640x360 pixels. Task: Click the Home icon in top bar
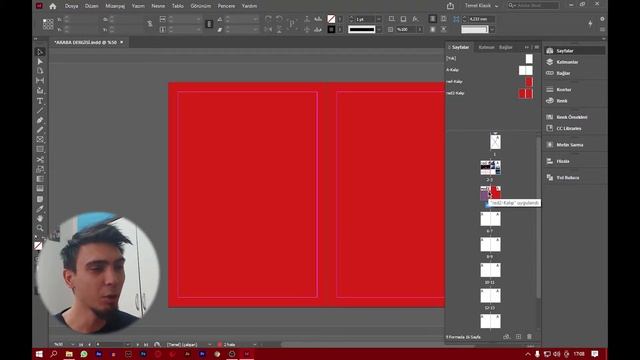click(x=53, y=6)
